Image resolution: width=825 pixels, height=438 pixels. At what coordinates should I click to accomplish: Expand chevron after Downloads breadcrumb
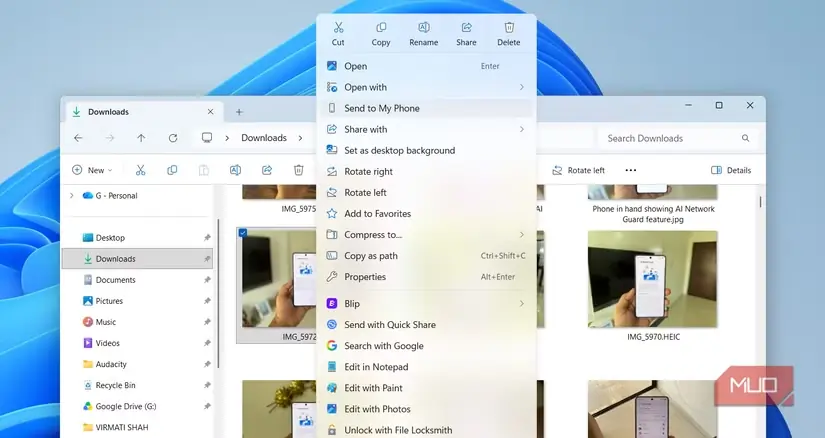tap(300, 138)
